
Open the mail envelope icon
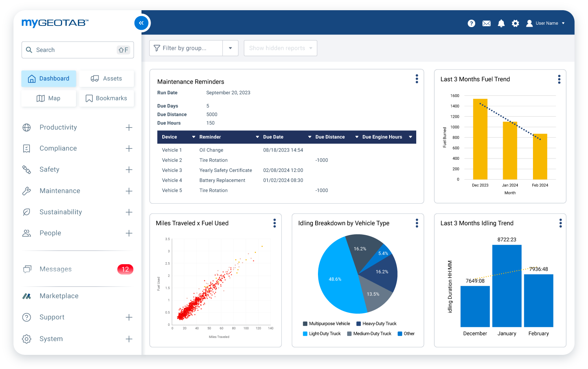coord(486,24)
